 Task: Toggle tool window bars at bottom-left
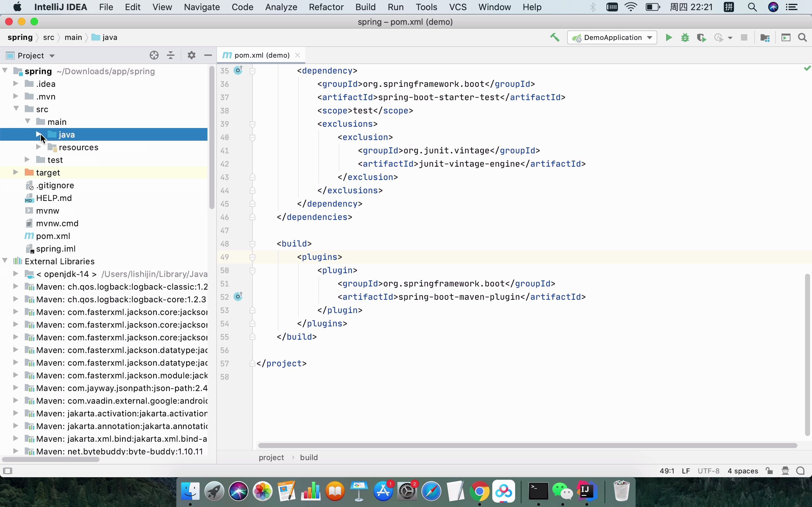click(x=7, y=471)
